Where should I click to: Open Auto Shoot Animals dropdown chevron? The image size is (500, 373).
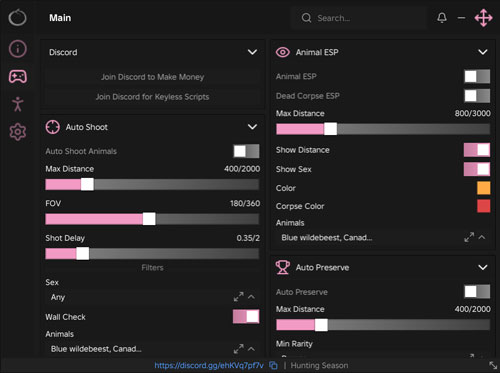pos(251,349)
